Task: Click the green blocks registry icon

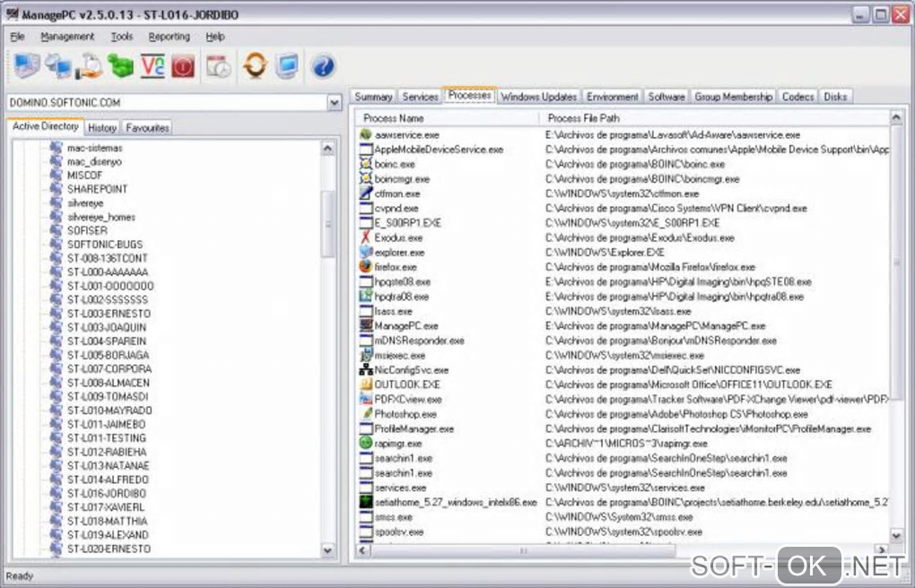Action: tap(121, 66)
